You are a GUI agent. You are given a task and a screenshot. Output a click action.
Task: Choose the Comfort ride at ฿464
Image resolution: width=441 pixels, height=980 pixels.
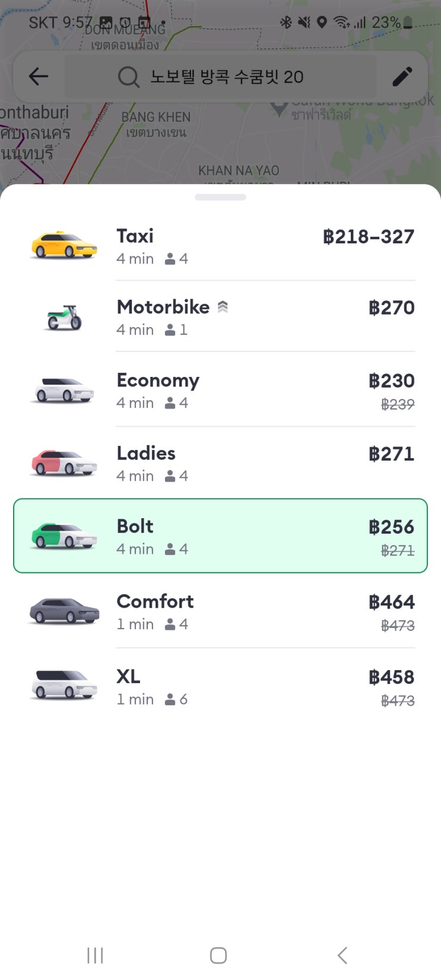(220, 611)
